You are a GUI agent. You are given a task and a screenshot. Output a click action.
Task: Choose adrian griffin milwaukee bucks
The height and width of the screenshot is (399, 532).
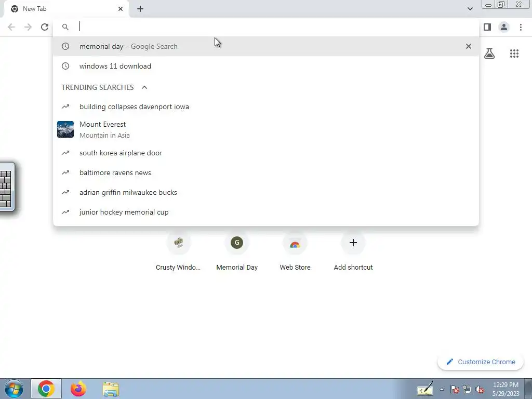[x=266, y=192]
